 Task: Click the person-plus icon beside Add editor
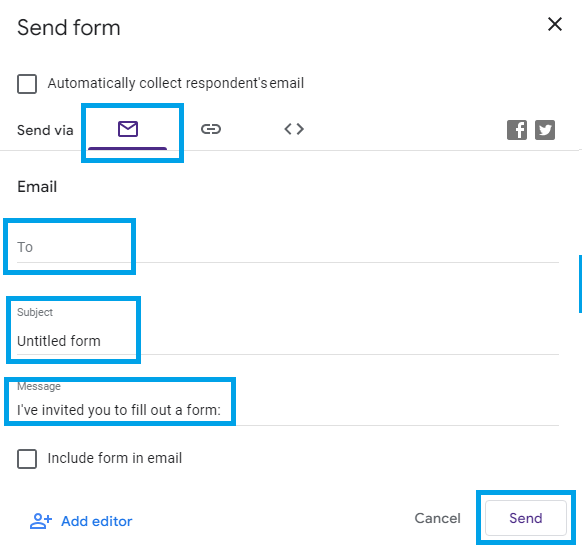[41, 521]
